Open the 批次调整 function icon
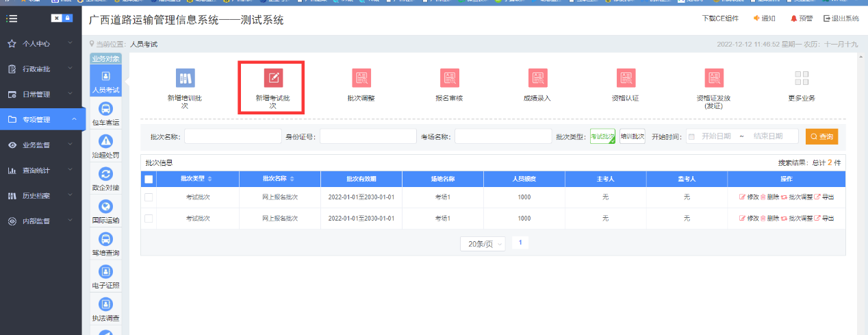Screen dimensions: 868x335 pyautogui.click(x=361, y=78)
